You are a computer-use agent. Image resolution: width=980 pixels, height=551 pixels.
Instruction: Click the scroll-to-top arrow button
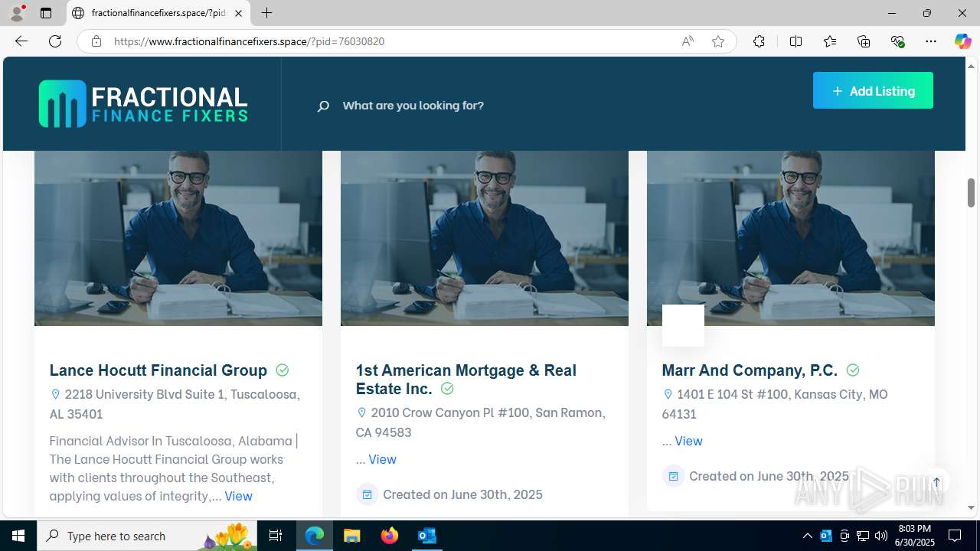point(936,482)
